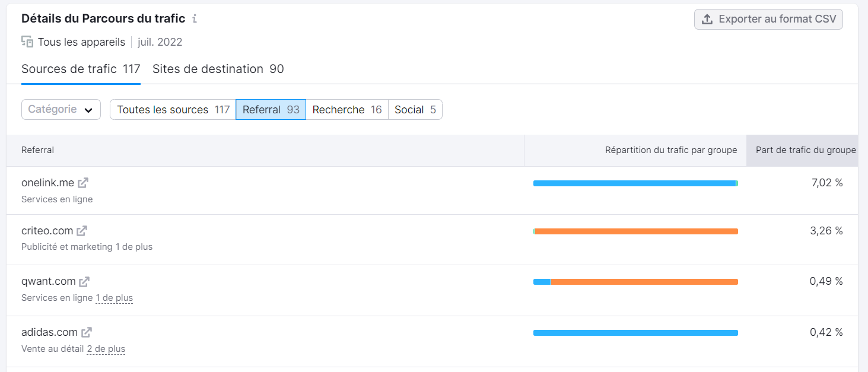Image resolution: width=868 pixels, height=372 pixels.
Task: Select the Recherche filter
Action: (346, 110)
